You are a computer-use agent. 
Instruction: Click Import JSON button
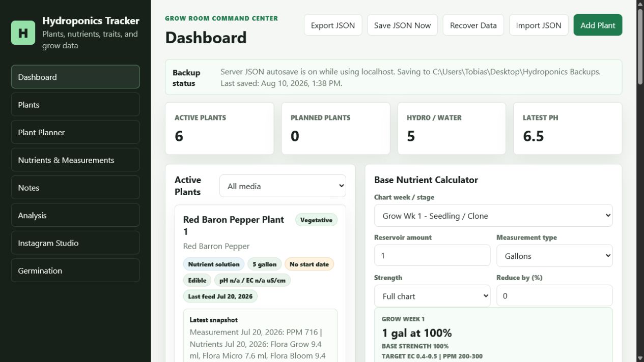coord(539,25)
